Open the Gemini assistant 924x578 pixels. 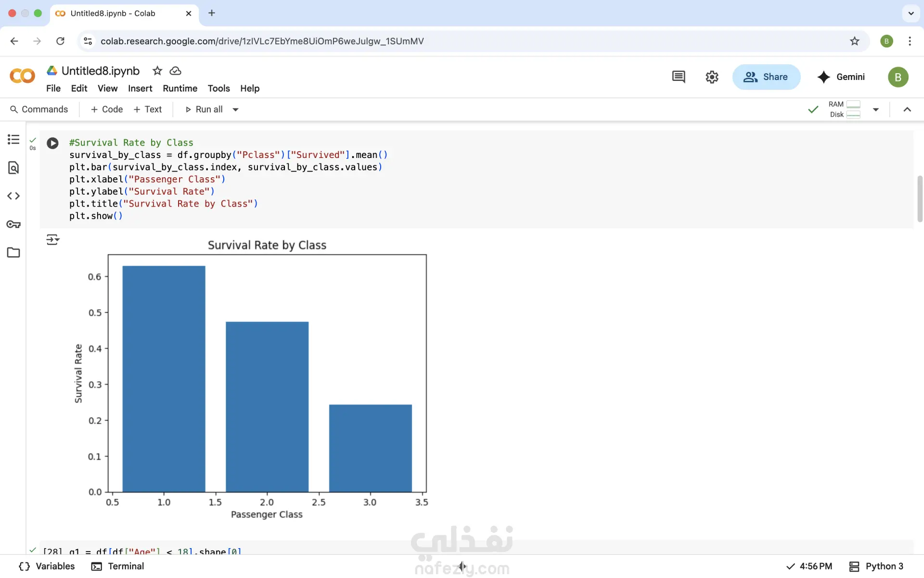[841, 77]
